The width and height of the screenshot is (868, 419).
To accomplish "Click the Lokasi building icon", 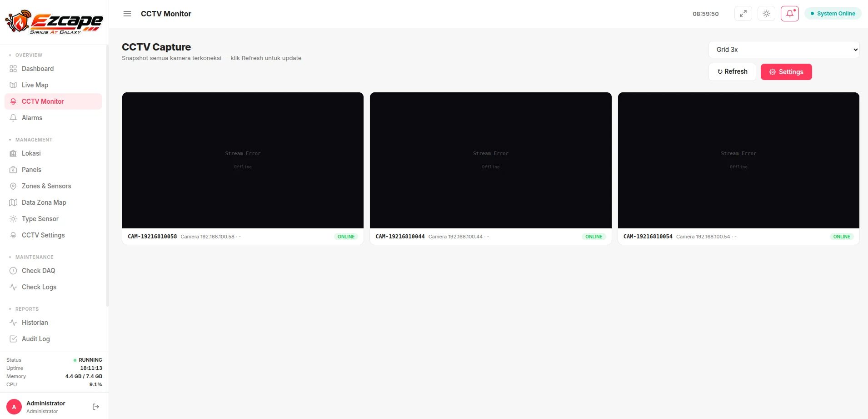I will pyautogui.click(x=13, y=153).
